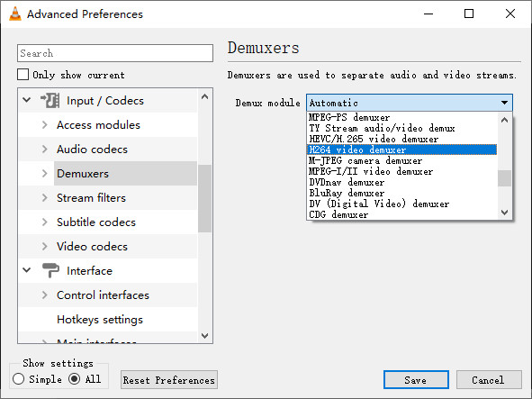
Task: Expand the Audio codecs node
Action: [x=44, y=150]
